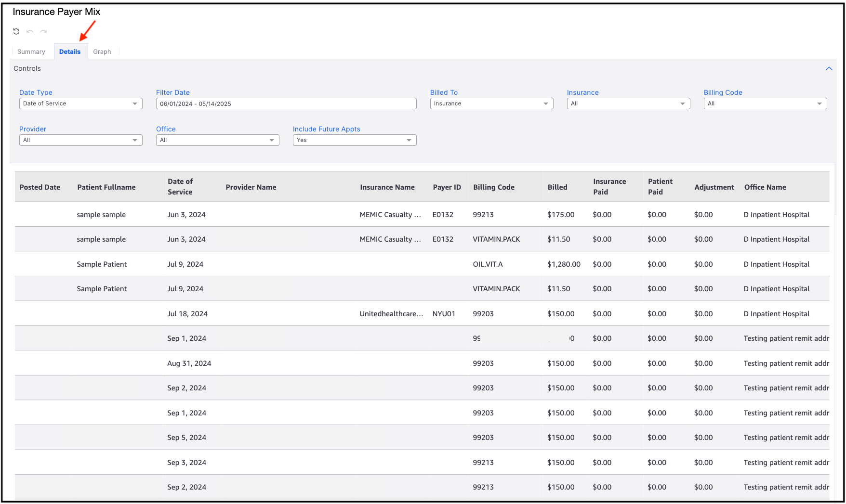Click the undo arrow icon
Viewport: 846px width, 504px height.
(30, 31)
